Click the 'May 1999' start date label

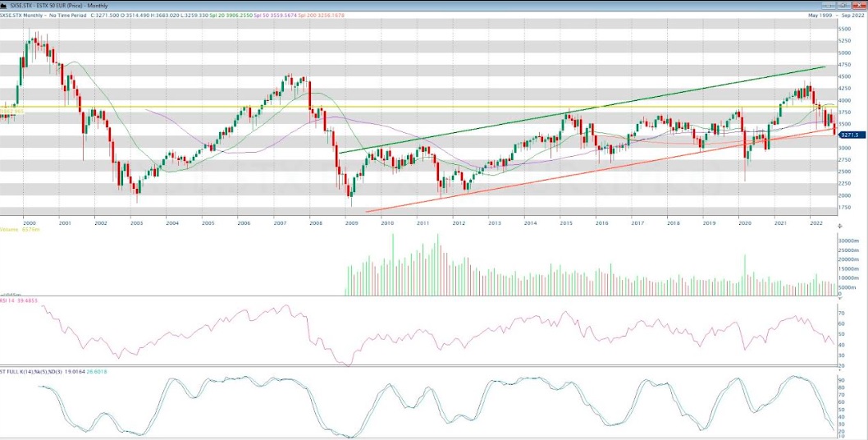(x=820, y=15)
